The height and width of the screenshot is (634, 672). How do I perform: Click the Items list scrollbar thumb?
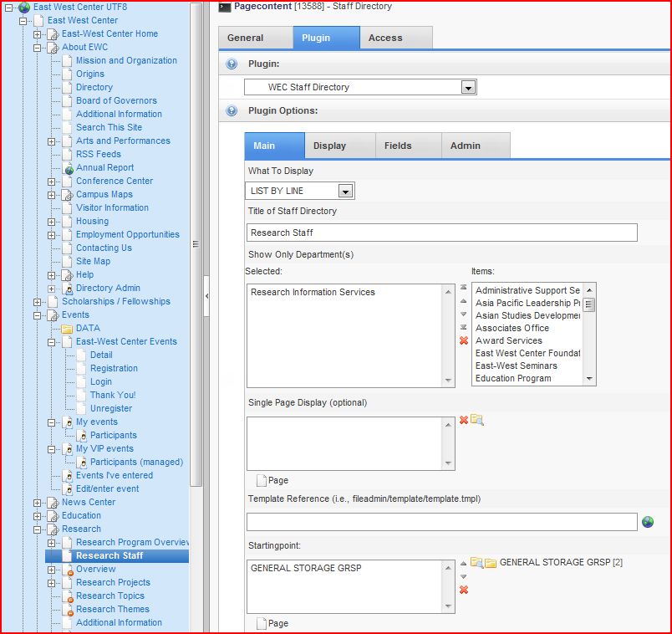coord(589,305)
